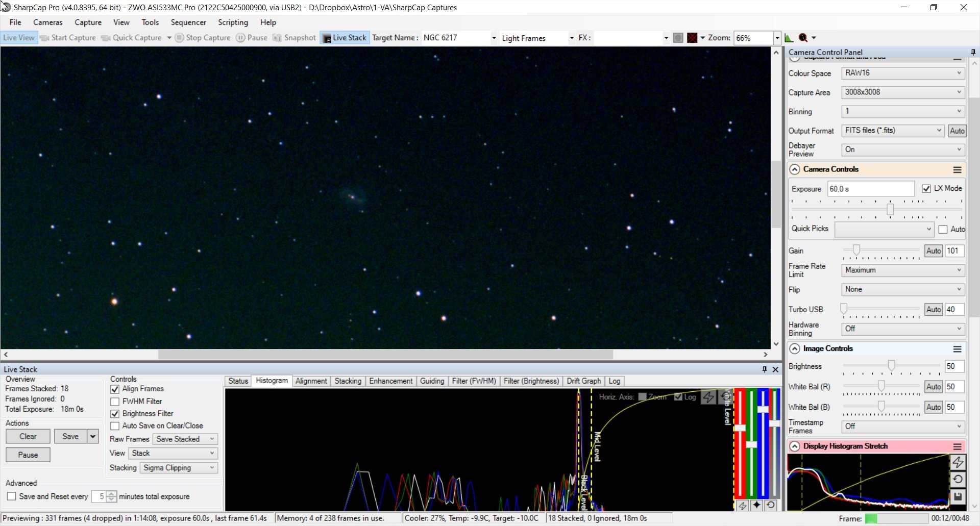
Task: Click the focus assistant magnifier icon
Action: (803, 38)
